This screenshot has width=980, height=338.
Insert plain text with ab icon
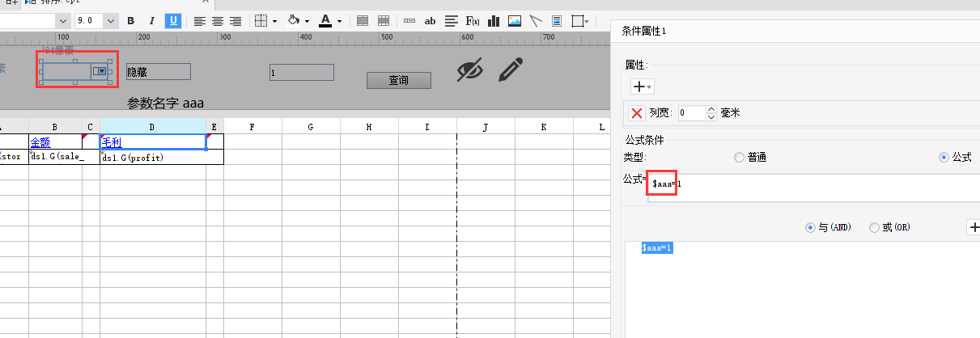click(431, 21)
